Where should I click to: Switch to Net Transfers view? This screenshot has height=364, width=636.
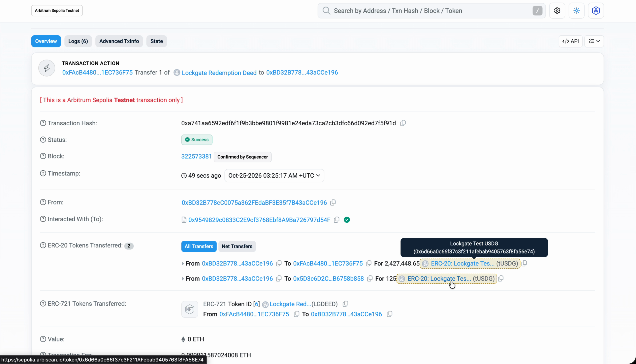237,247
